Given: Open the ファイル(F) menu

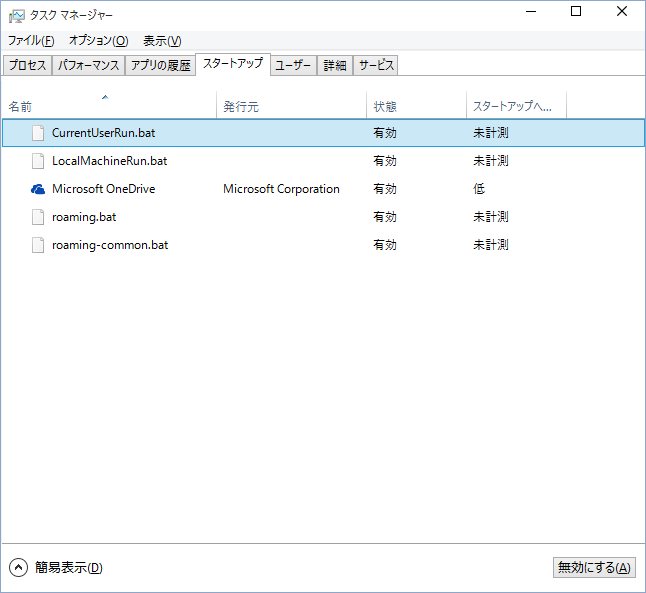Looking at the screenshot, I should [31, 40].
